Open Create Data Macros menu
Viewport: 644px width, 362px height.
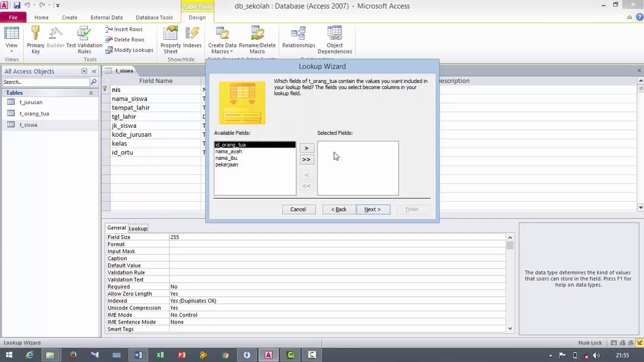(x=222, y=40)
